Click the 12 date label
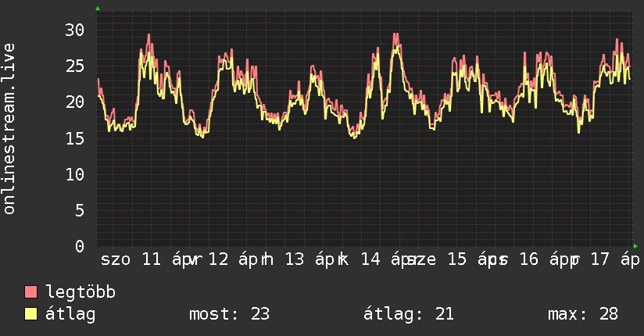Screen dimensions: 644x336 tap(219, 259)
